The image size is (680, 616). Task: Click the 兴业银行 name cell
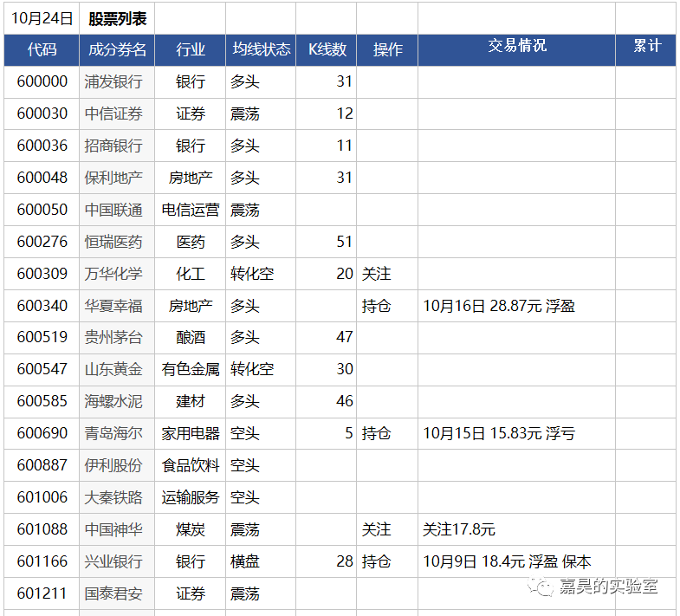(117, 561)
